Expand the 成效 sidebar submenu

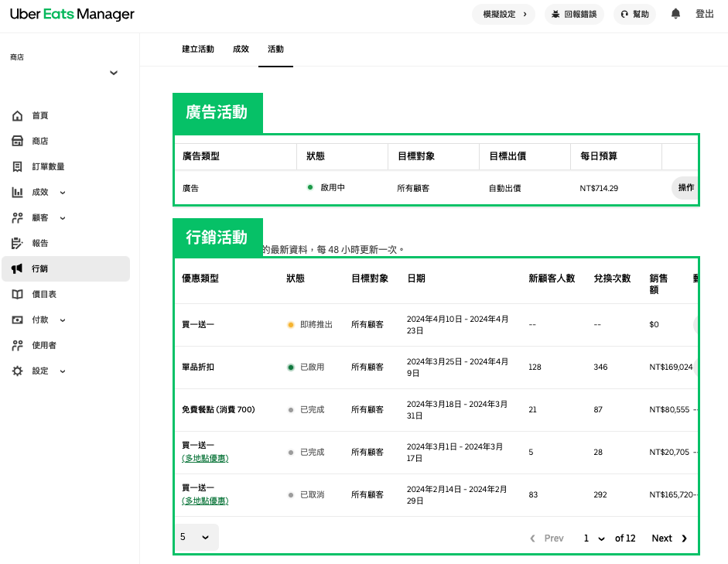[x=63, y=193]
